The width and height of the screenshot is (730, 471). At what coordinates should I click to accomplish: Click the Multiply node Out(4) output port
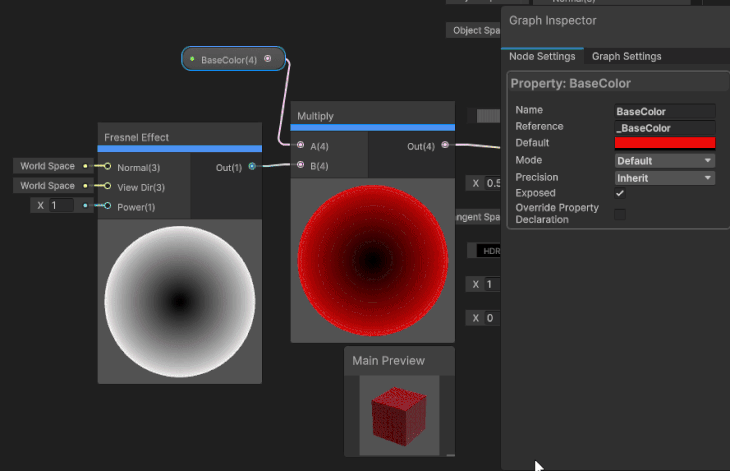(445, 145)
